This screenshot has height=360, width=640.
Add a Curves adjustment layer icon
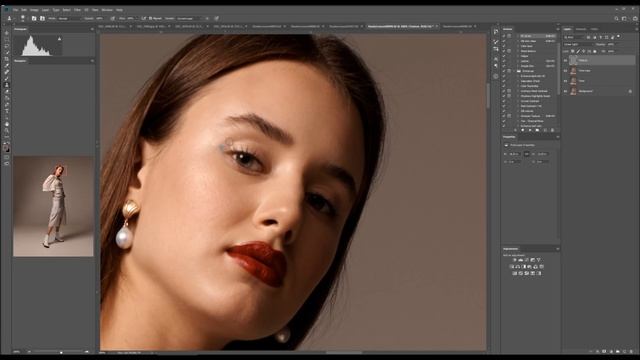point(527,260)
